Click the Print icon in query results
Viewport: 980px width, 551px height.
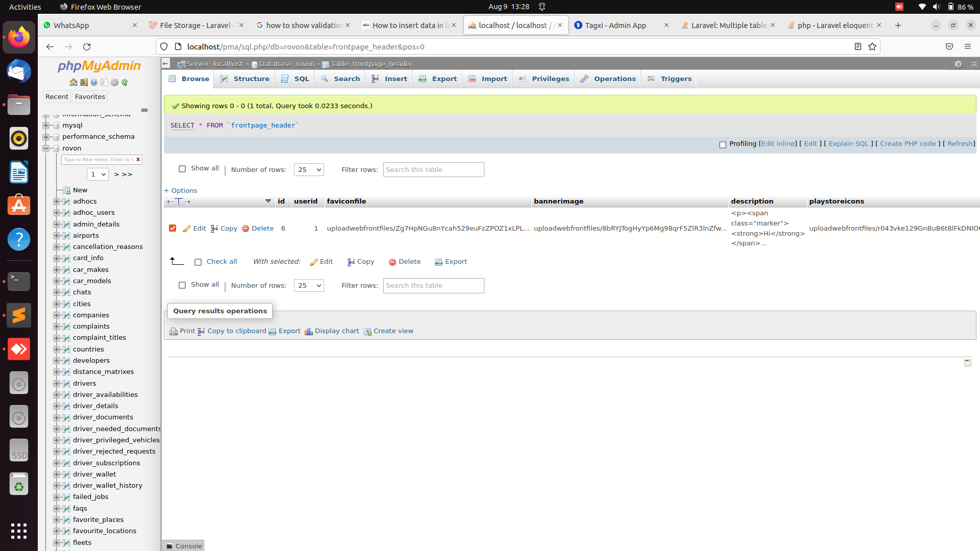point(174,331)
